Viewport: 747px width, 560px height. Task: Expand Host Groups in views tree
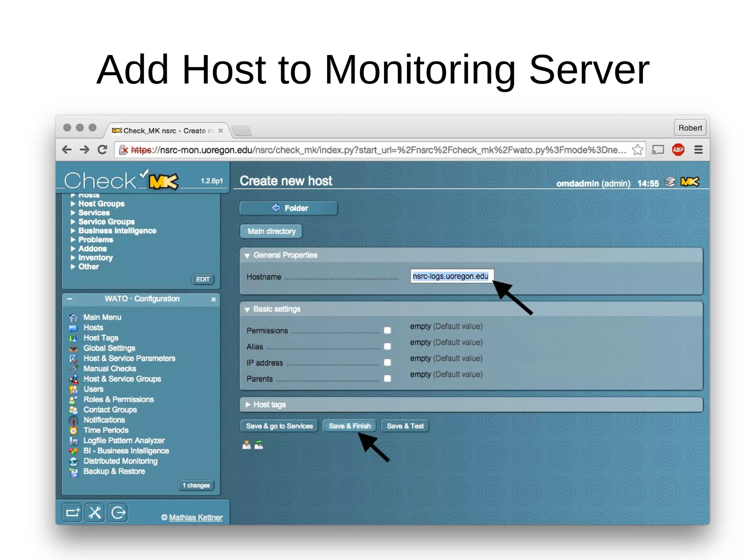tap(73, 204)
